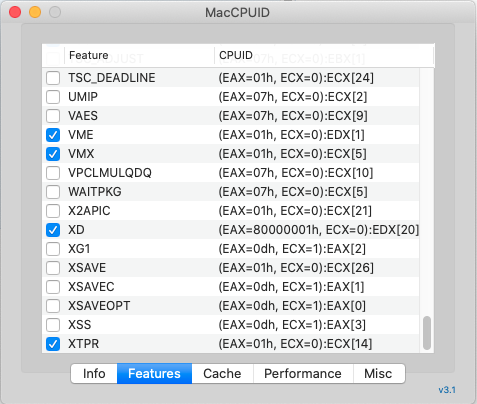Uncheck the VME checkbox
The height and width of the screenshot is (404, 477).
(x=53, y=135)
